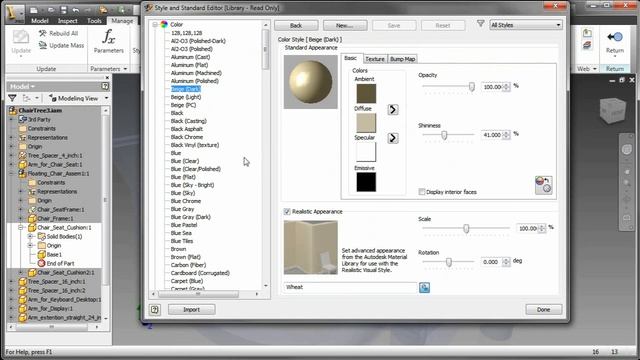Click the Shininess slider handle
640x360 pixels.
(x=444, y=135)
